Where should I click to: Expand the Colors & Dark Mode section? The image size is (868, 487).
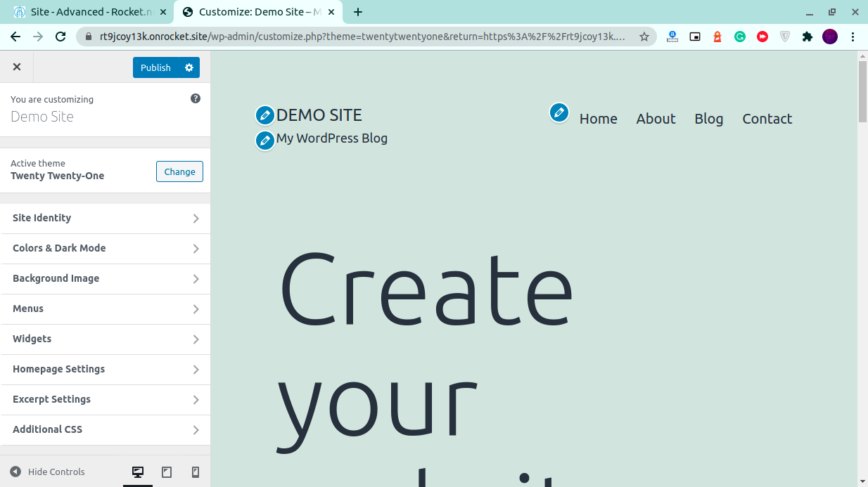(x=106, y=249)
